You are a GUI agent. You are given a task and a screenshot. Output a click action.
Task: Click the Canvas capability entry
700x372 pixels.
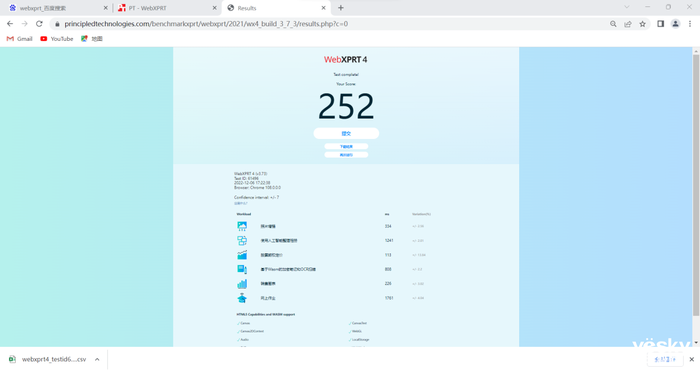point(244,323)
